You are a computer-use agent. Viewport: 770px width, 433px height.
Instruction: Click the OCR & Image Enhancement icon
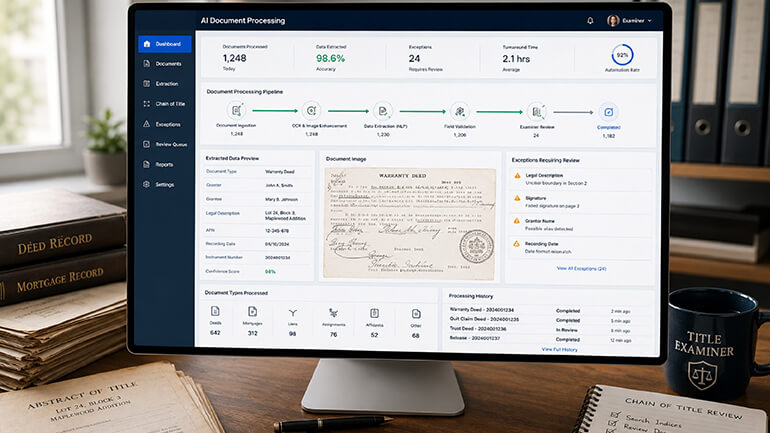311,111
